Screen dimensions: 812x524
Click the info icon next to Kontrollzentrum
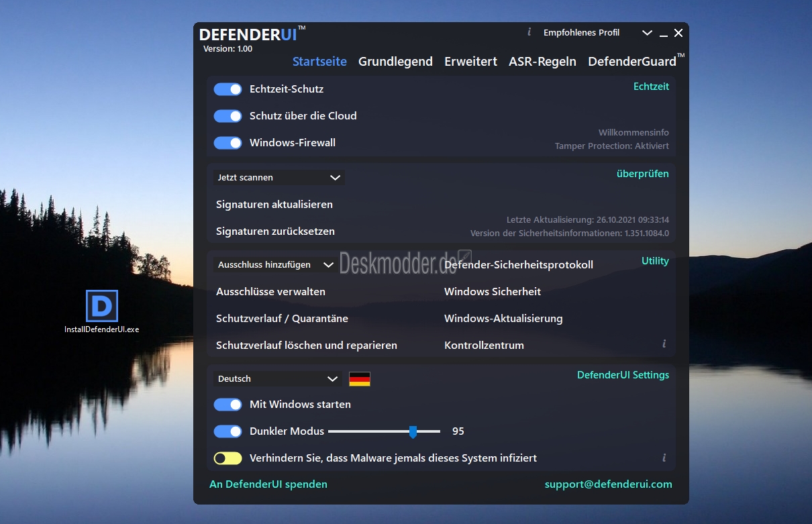(664, 344)
